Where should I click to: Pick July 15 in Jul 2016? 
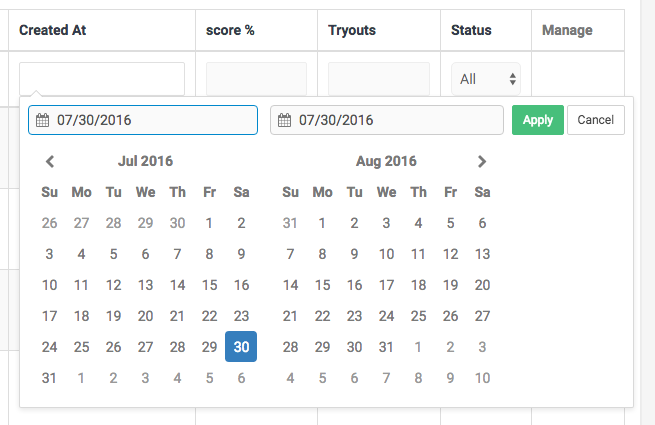coord(209,285)
